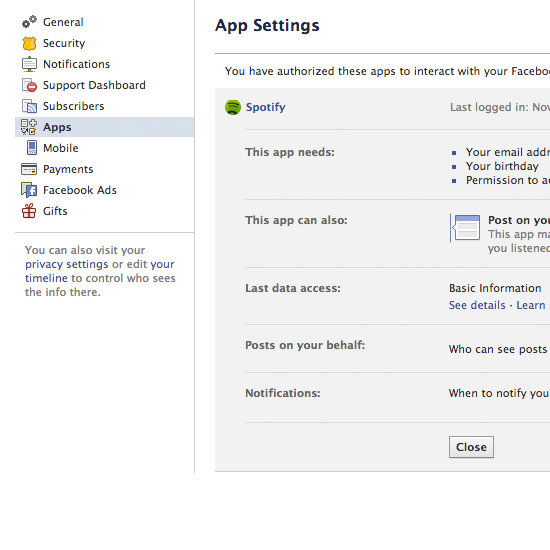Click the App Settings heading

click(267, 25)
